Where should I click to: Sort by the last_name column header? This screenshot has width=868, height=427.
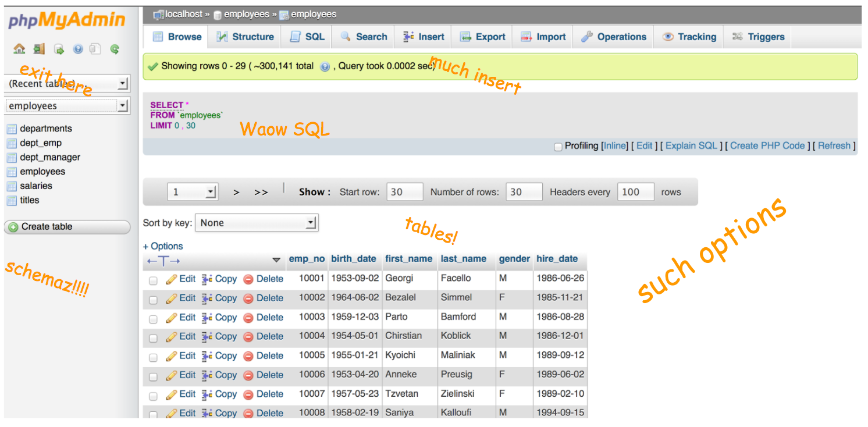(463, 259)
